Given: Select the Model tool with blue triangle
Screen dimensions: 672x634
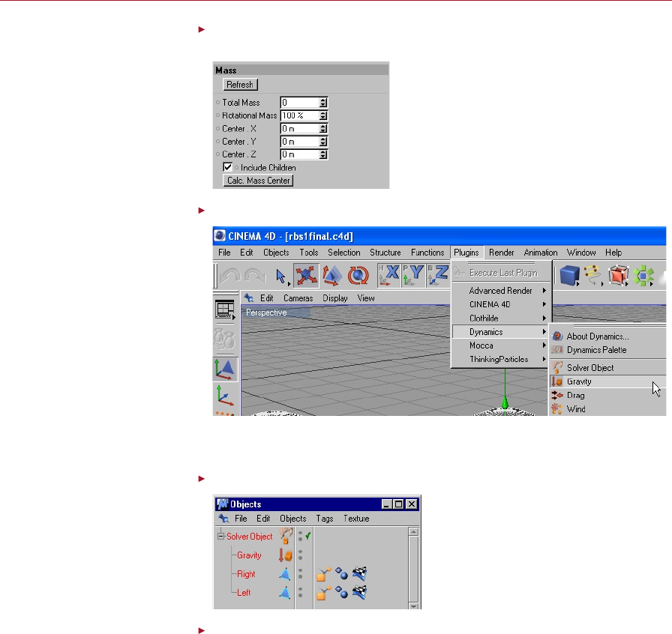Looking at the screenshot, I should pos(225,369).
